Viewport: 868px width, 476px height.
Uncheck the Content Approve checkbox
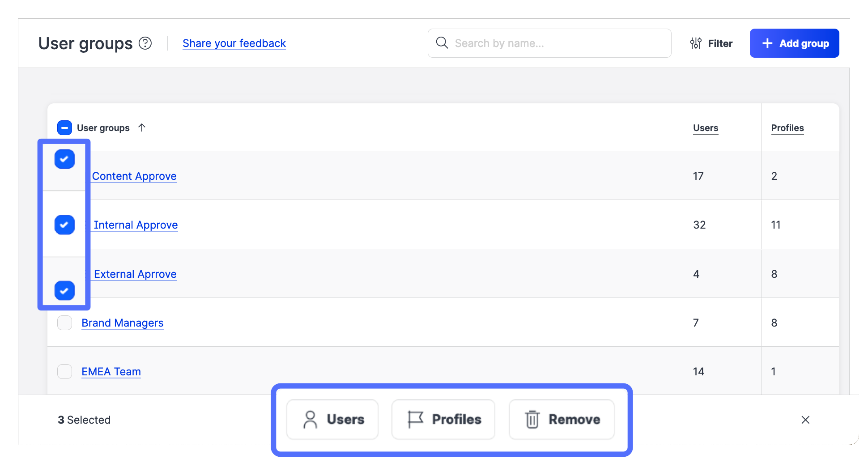coord(64,159)
